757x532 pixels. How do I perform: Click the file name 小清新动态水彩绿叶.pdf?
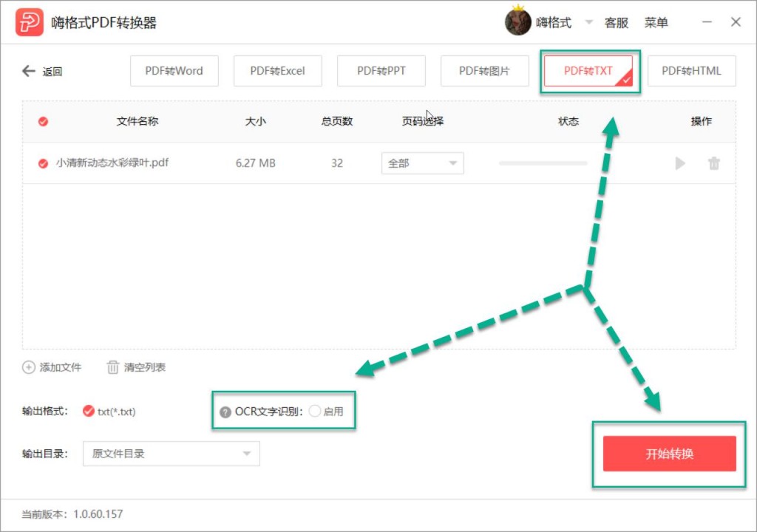pos(112,163)
